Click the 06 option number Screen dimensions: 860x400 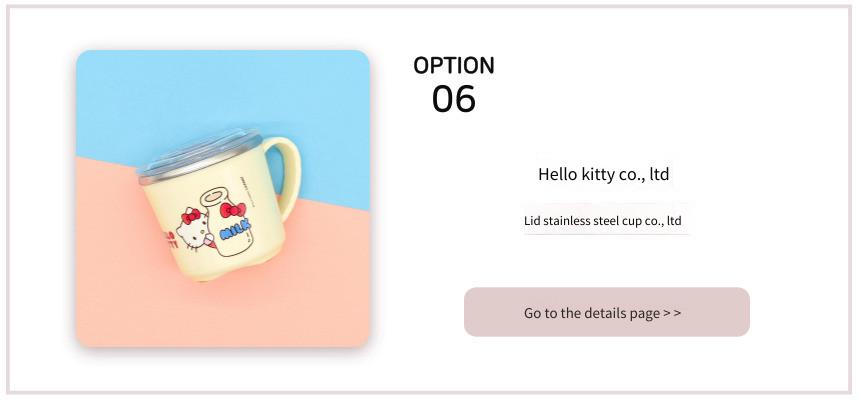click(454, 99)
